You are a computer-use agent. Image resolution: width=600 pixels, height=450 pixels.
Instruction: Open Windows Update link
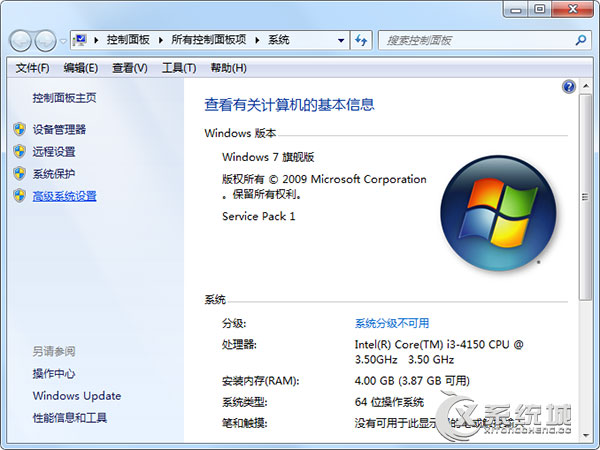click(x=77, y=396)
